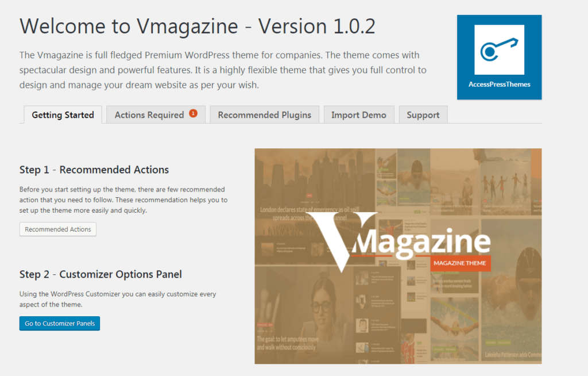Click the AccessPressThemes key logo icon
Screen dimensions: 588x376
[x=499, y=49]
